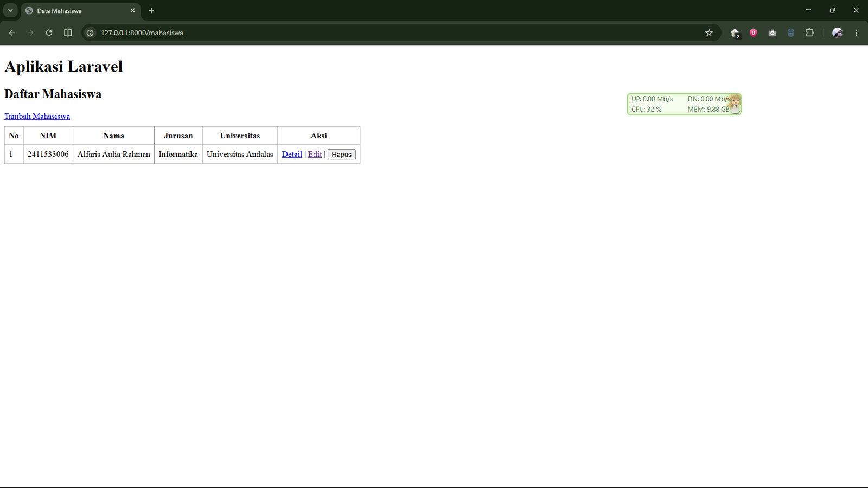Restore down the browser window

point(832,10)
